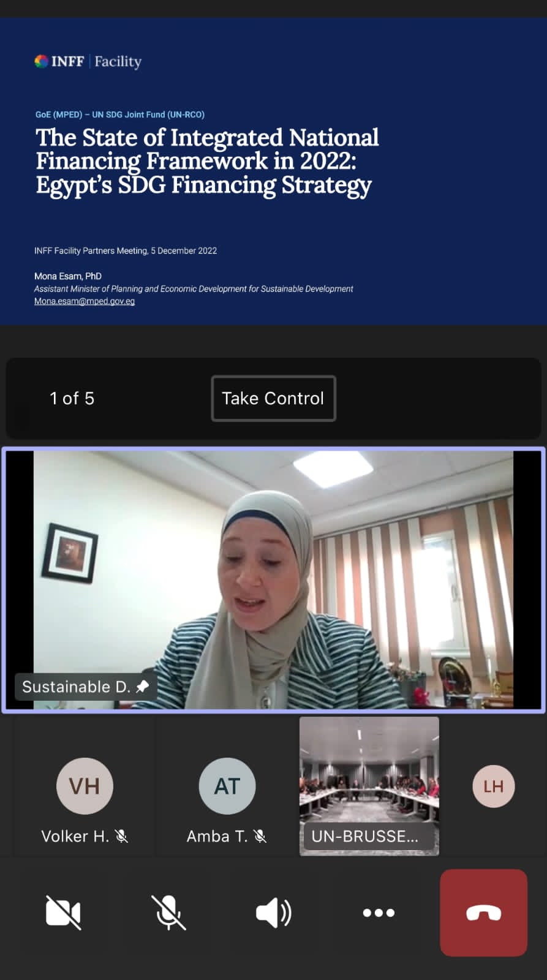Tap the pin icon on Sustainable D.
The image size is (547, 980).
tap(143, 687)
